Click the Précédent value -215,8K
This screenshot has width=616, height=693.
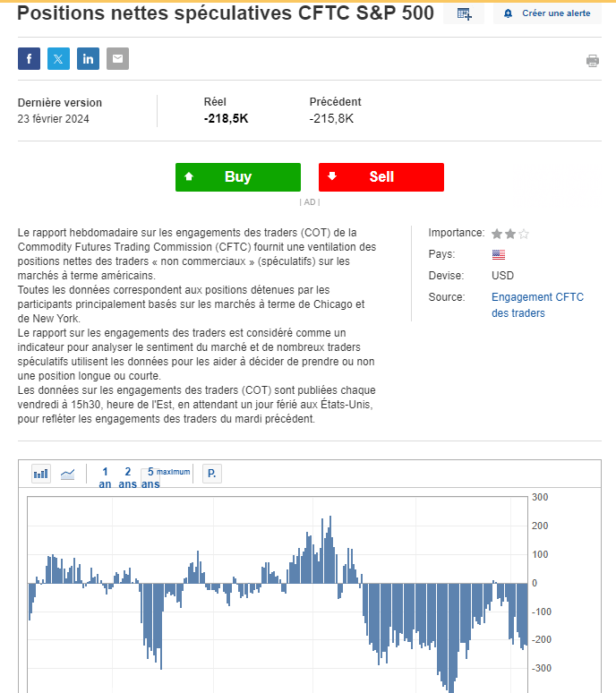point(331,118)
